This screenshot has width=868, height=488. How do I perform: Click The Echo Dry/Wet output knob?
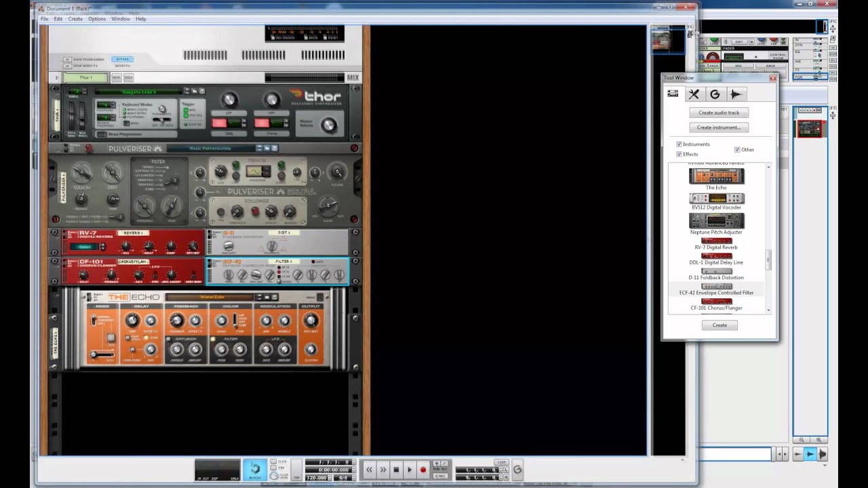(x=311, y=321)
